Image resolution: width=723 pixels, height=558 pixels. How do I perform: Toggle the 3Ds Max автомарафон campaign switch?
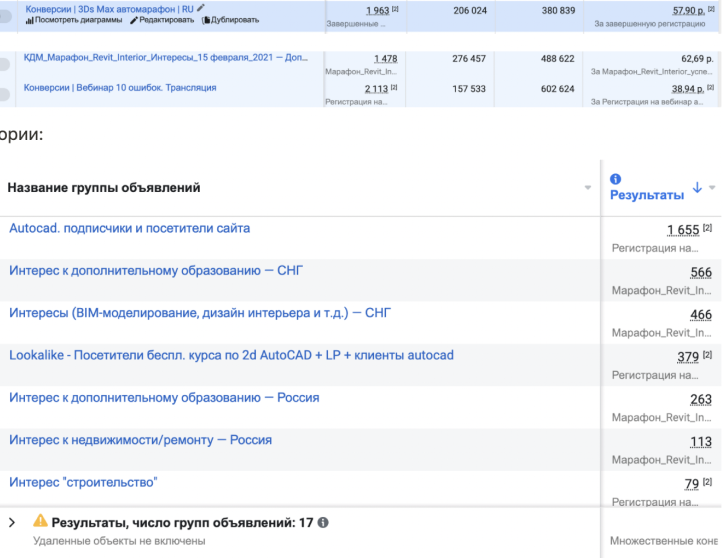click(5, 16)
